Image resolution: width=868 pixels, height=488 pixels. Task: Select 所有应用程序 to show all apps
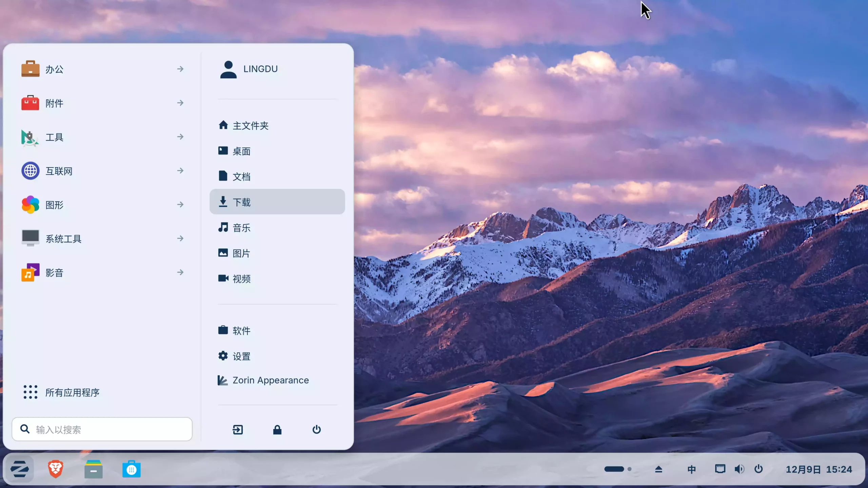click(73, 392)
